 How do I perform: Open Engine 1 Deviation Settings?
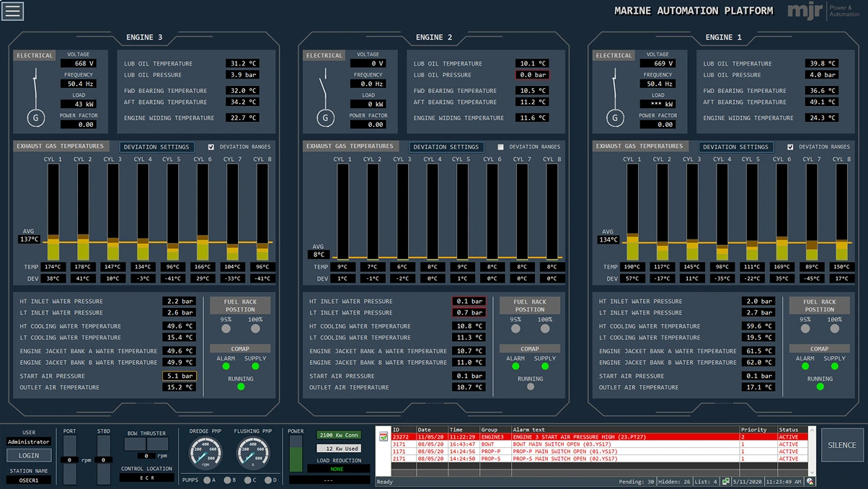pyautogui.click(x=735, y=147)
